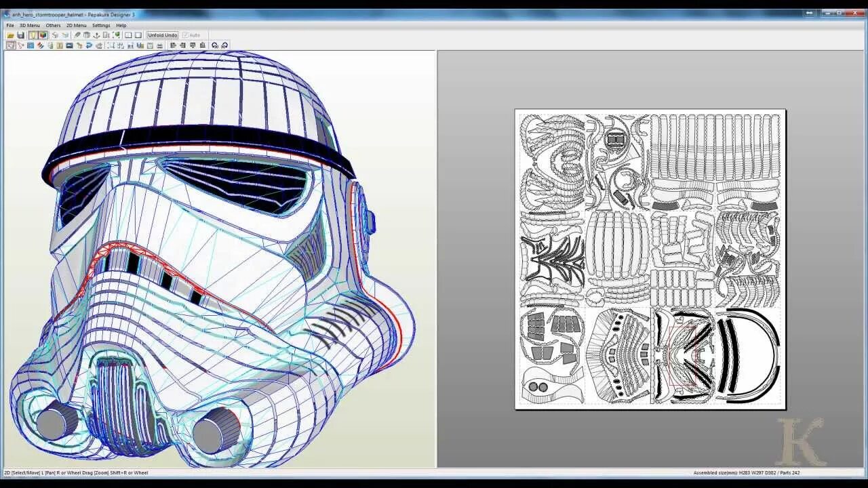The width and height of the screenshot is (868, 488).
Task: Click the dark blue image icon
Action: click(69, 45)
